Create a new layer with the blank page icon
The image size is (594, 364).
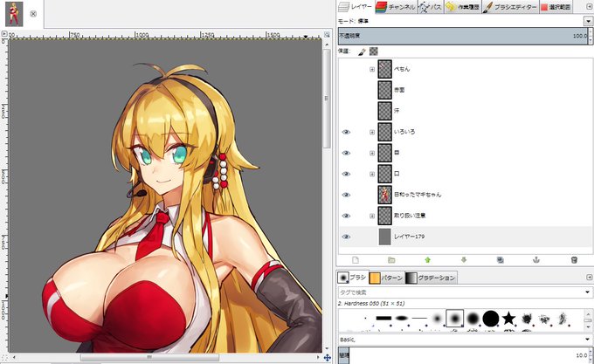click(356, 260)
